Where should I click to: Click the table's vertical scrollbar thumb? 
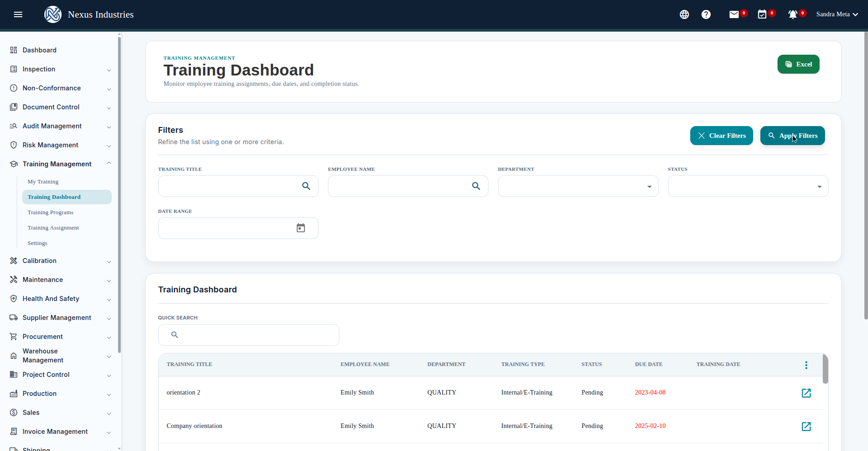coord(825,369)
